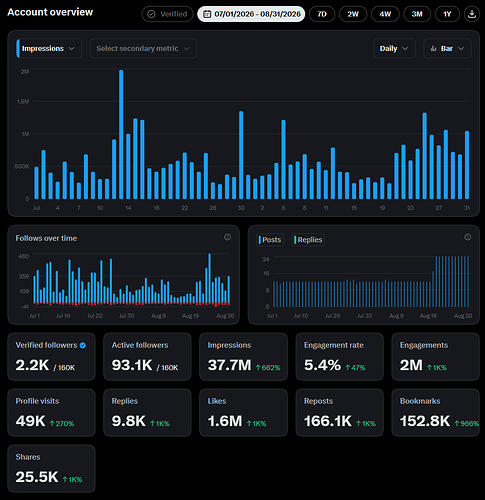485x500 pixels.
Task: Open the Impressions primary metric dropdown
Action: tap(49, 49)
